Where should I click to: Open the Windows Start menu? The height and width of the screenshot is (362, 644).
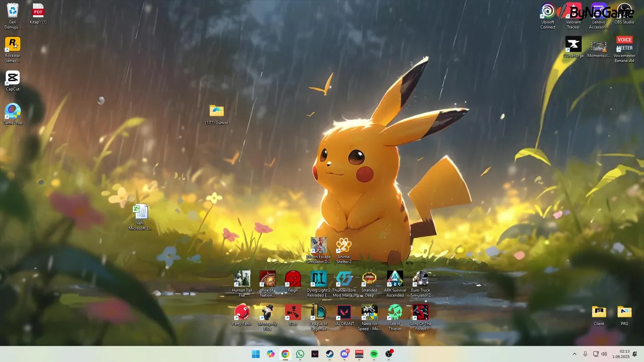(x=256, y=354)
